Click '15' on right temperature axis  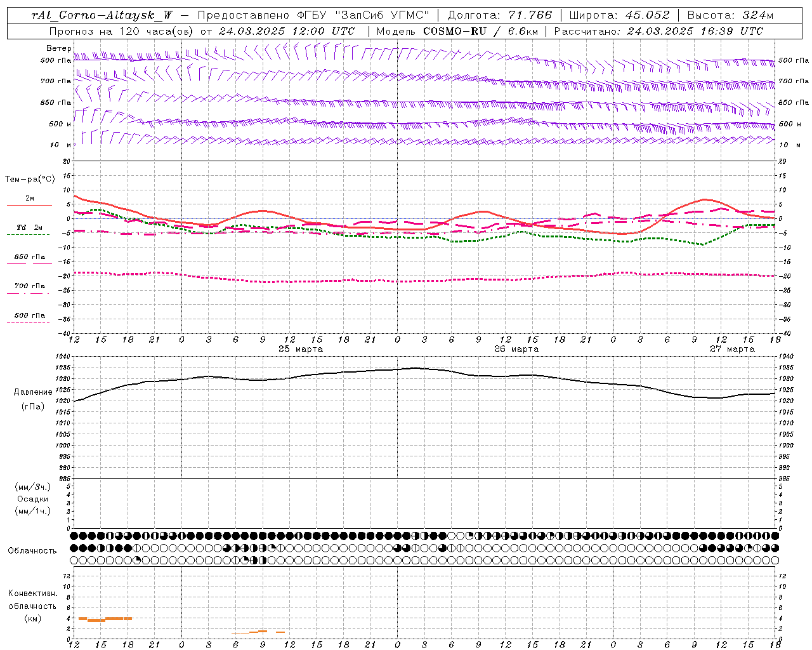(783, 176)
